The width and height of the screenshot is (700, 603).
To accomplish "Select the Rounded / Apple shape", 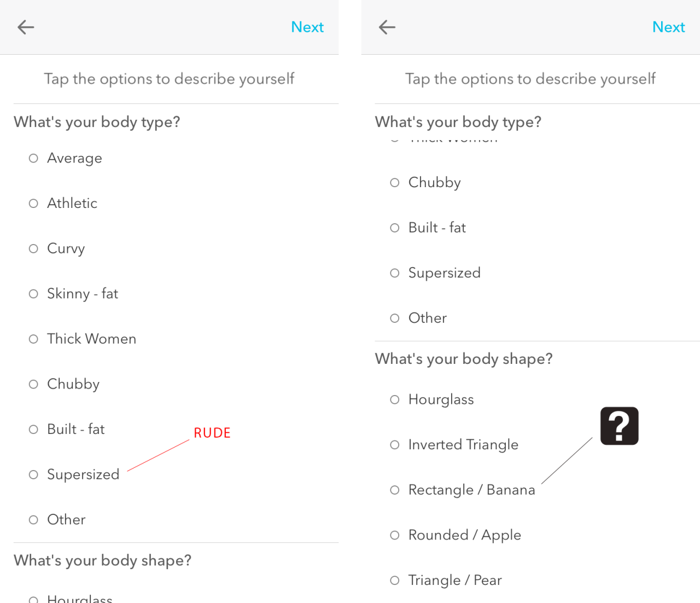I will [395, 535].
